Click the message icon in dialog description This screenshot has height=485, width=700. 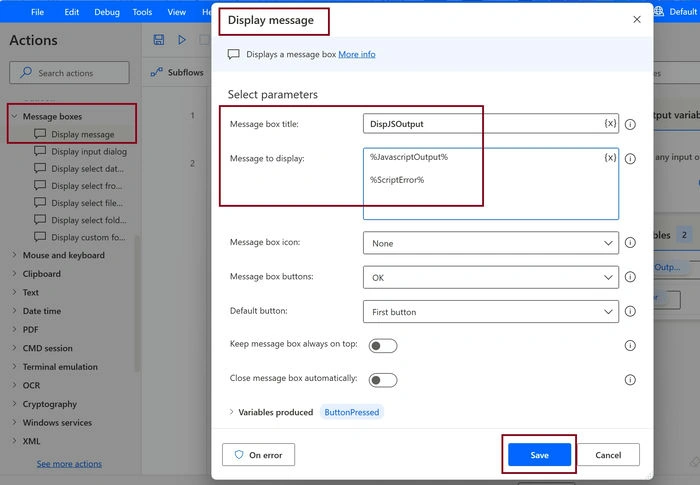pos(233,54)
